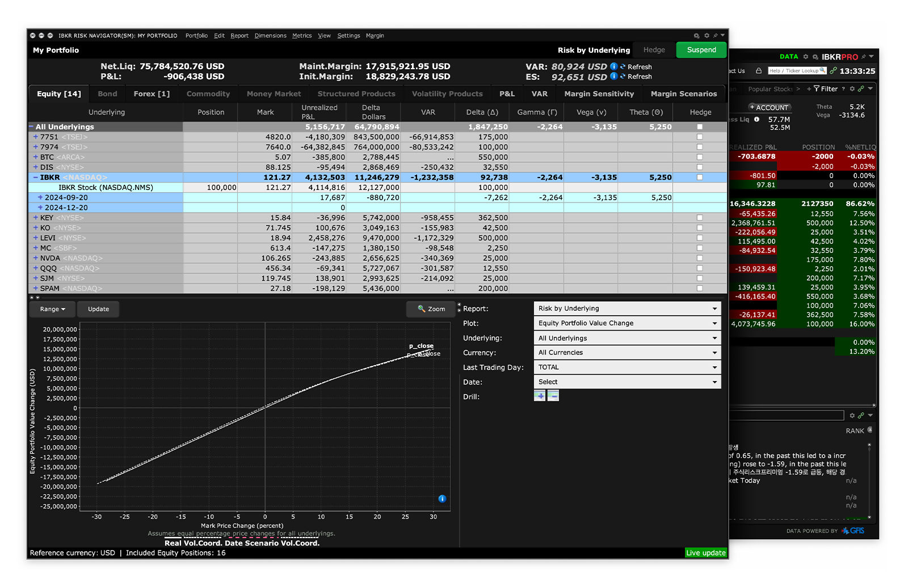Tick the Hedge checkbox for IBKR row
The height and width of the screenshot is (588, 908).
click(700, 177)
